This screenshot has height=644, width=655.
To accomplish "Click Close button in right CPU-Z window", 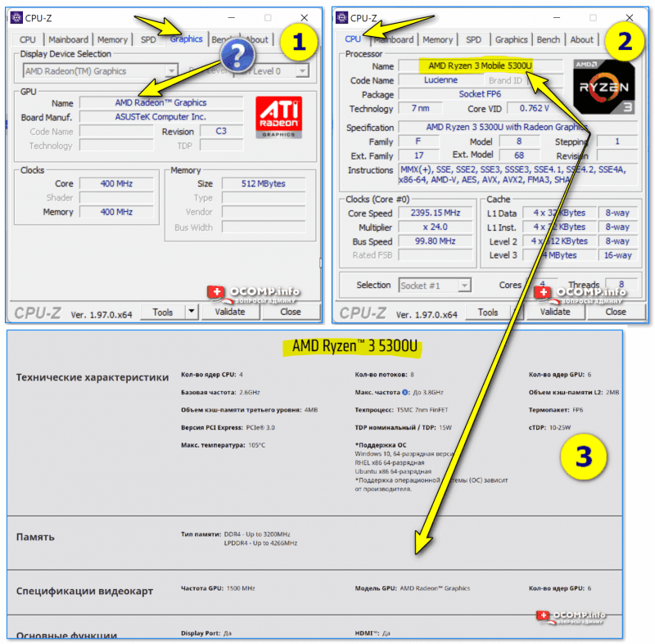I will [616, 312].
